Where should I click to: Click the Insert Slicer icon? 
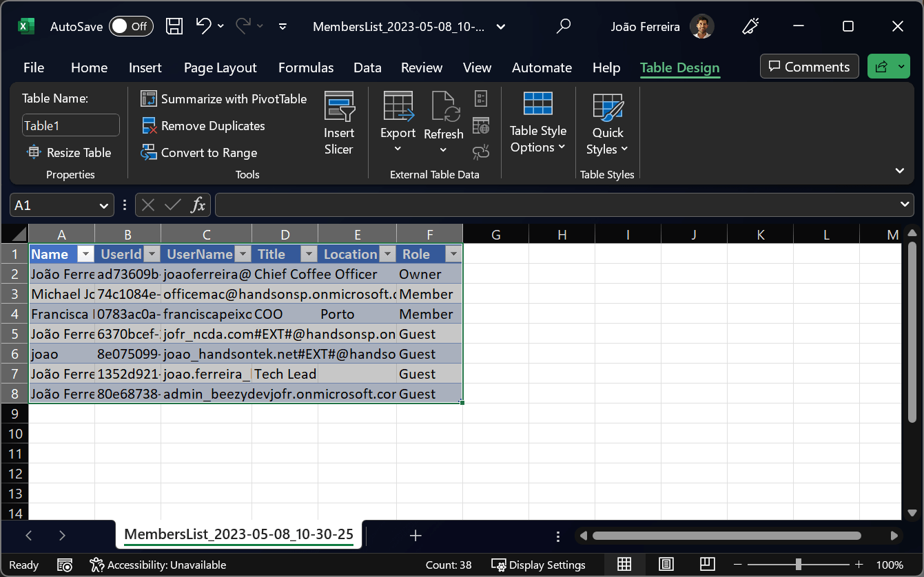pyautogui.click(x=338, y=123)
